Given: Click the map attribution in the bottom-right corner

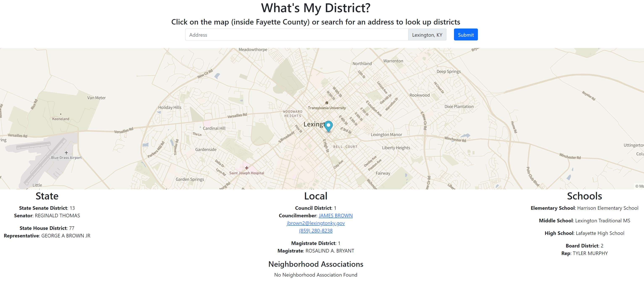Looking at the screenshot, I should point(640,186).
